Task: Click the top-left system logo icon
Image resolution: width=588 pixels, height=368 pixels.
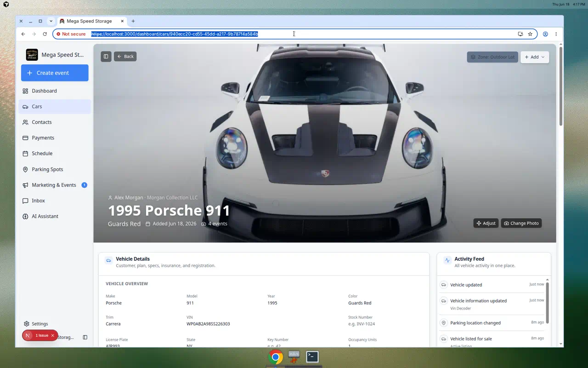Action: [6, 4]
